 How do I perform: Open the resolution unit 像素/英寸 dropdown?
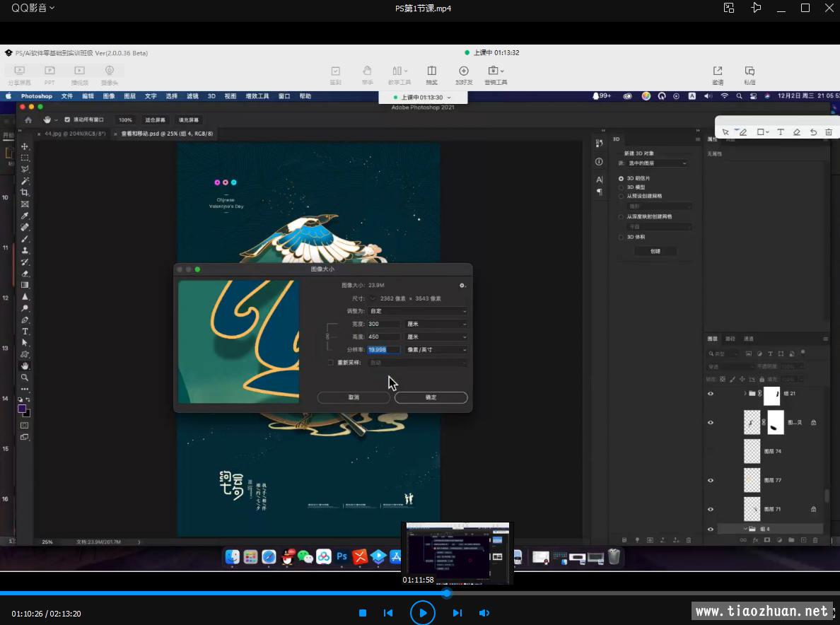(x=436, y=350)
